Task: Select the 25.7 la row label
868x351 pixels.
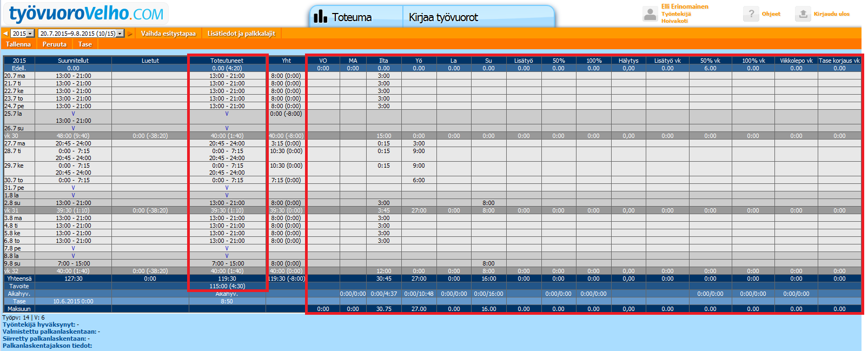Action: pos(14,114)
